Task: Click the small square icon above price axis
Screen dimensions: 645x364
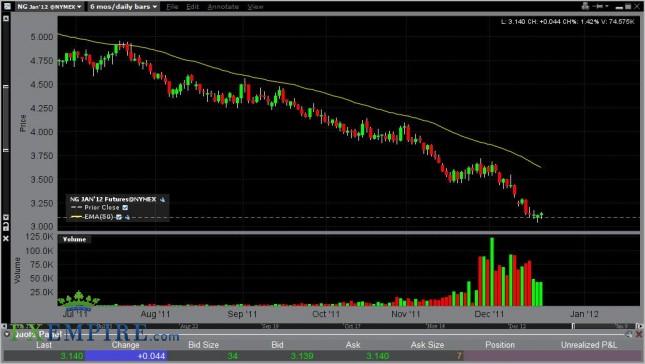Action: tap(6, 19)
